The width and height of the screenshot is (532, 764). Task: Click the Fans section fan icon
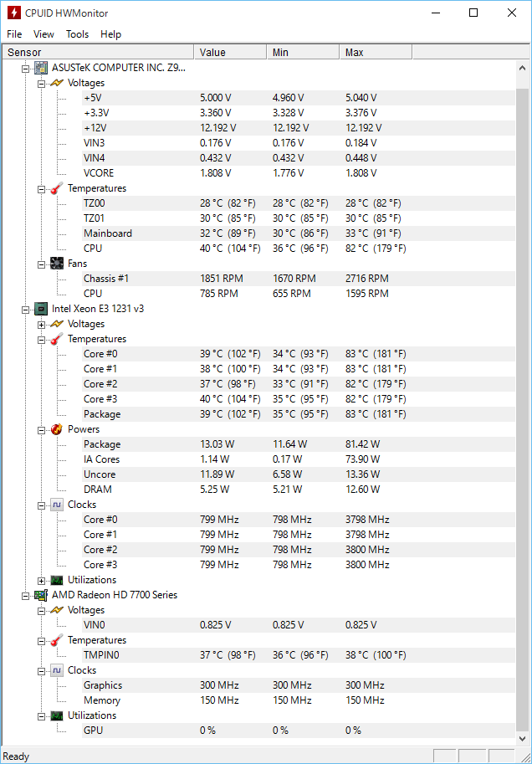point(57,264)
